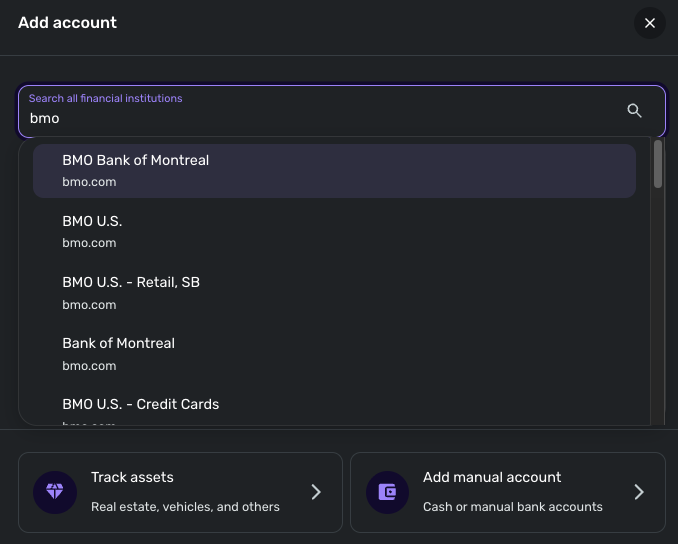678x544 pixels.
Task: Click bmo.com under Bank of Montreal
Action: (89, 366)
